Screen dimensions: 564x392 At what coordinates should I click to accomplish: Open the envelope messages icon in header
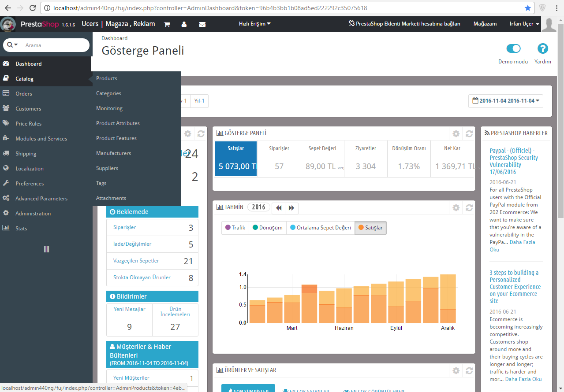coord(202,24)
